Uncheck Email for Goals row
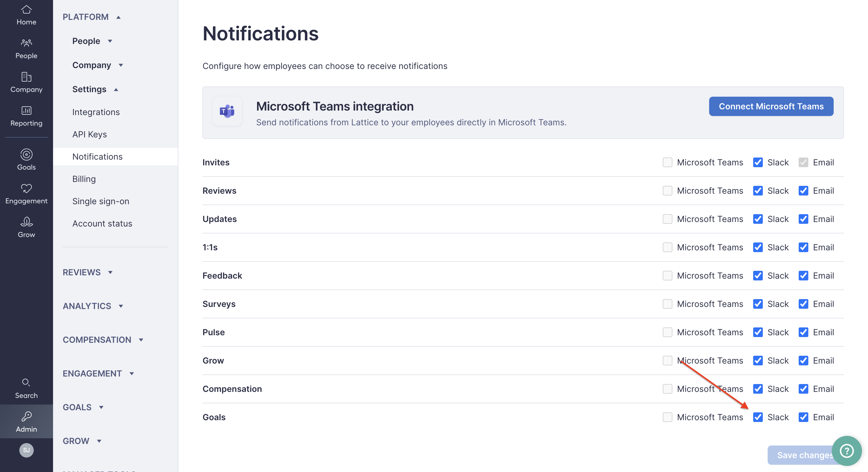The image size is (868, 472). pyautogui.click(x=803, y=417)
